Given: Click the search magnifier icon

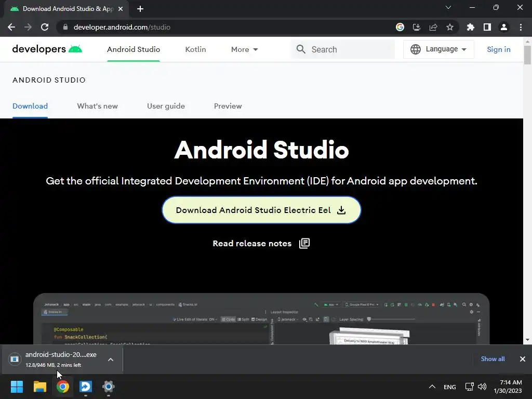Looking at the screenshot, I should [x=301, y=49].
